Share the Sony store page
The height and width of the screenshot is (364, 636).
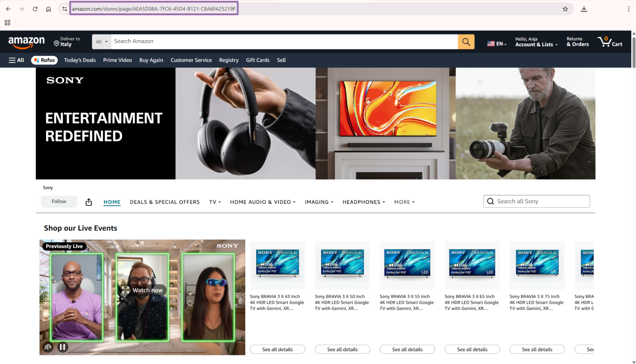[89, 202]
